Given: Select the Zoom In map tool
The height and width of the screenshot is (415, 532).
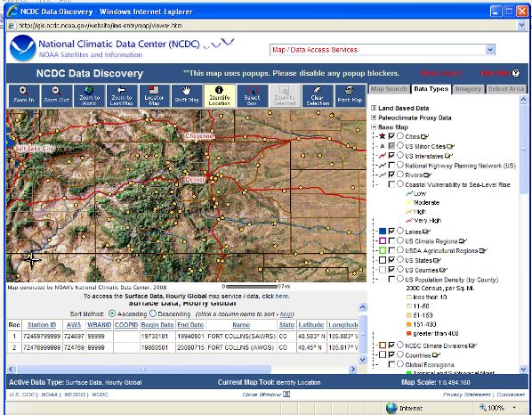Looking at the screenshot, I should click(23, 96).
